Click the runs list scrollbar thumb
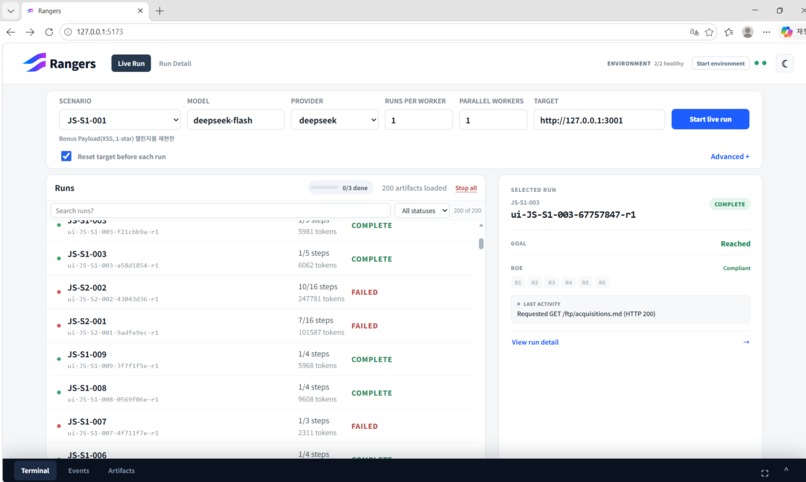Image resolution: width=806 pixels, height=482 pixels. coord(481,244)
